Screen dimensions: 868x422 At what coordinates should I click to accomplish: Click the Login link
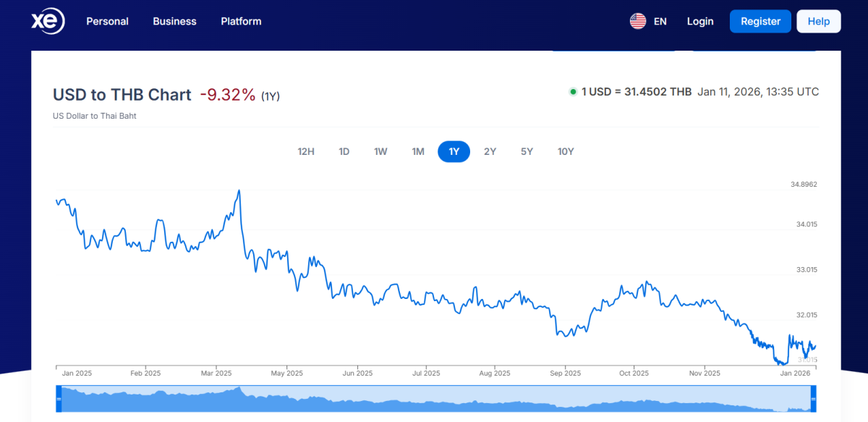click(x=699, y=22)
